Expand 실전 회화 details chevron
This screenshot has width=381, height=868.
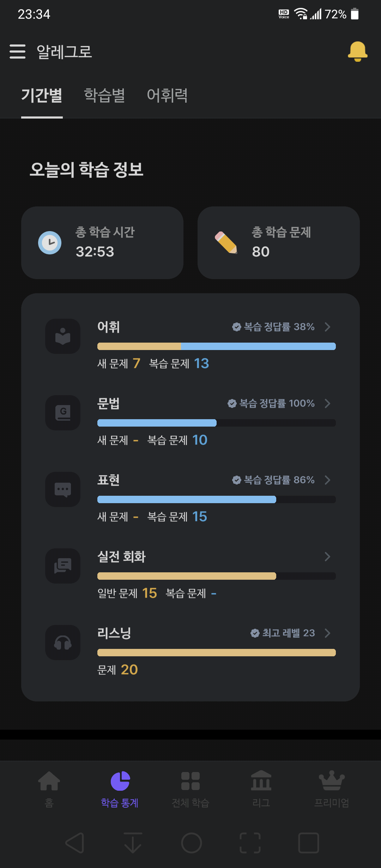tap(327, 556)
